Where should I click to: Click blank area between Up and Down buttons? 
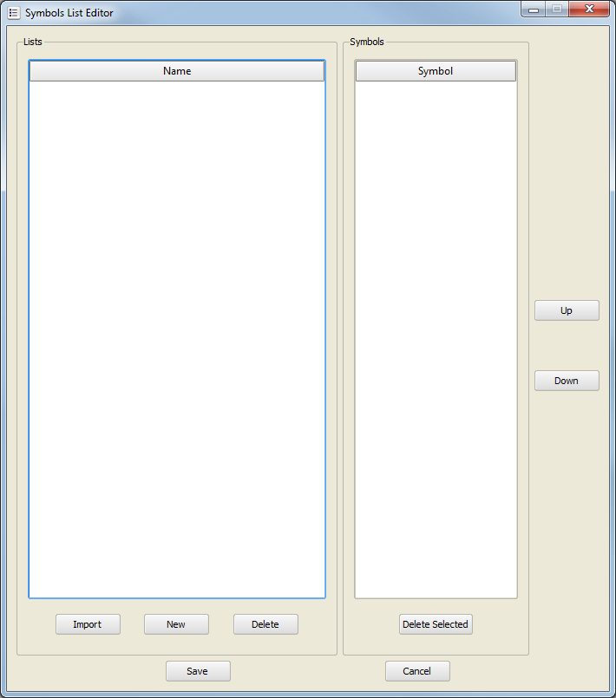coord(567,345)
